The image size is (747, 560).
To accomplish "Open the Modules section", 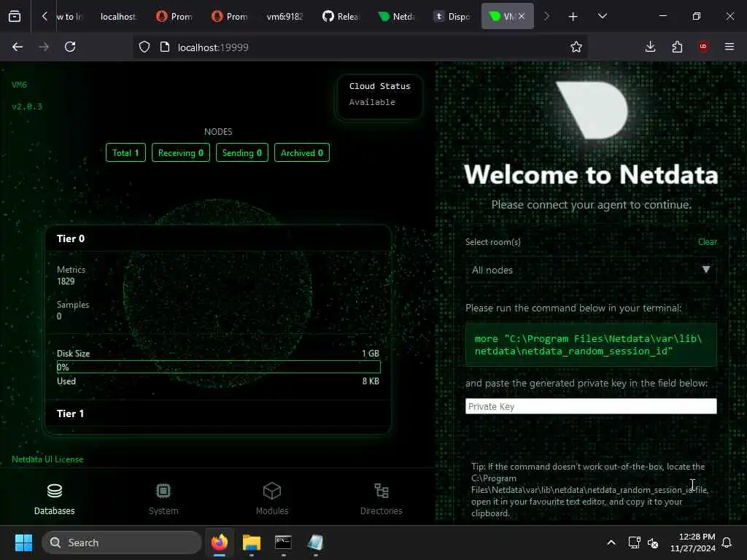I will pos(272,499).
